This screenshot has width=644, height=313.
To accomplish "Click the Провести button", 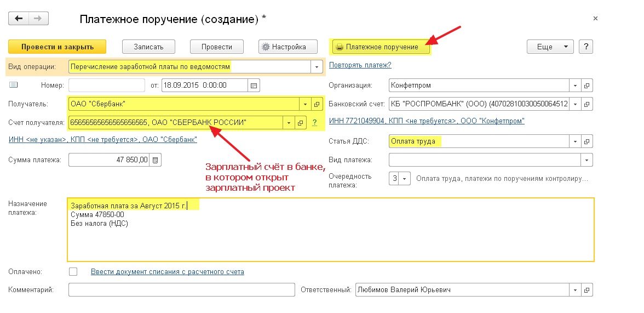I will point(217,47).
